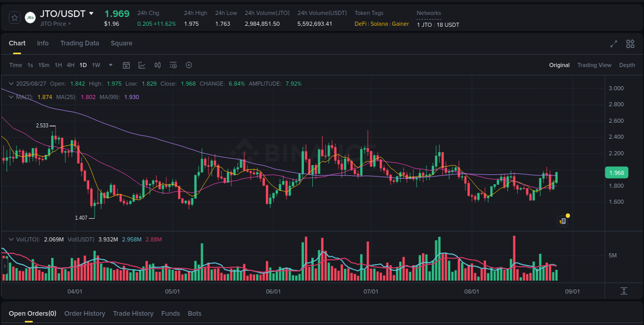Image resolution: width=644 pixels, height=325 pixels.
Task: Select the 1W timeframe
Action: [x=96, y=65]
